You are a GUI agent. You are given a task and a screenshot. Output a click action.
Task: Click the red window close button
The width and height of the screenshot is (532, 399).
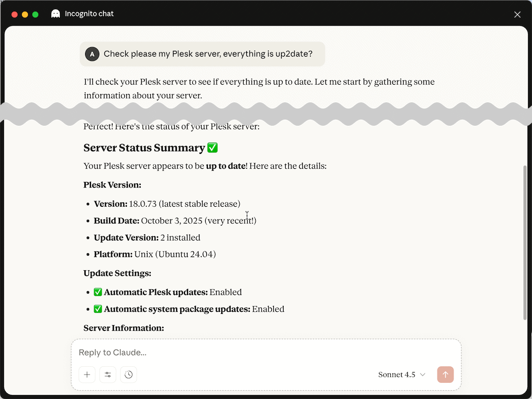click(x=15, y=15)
